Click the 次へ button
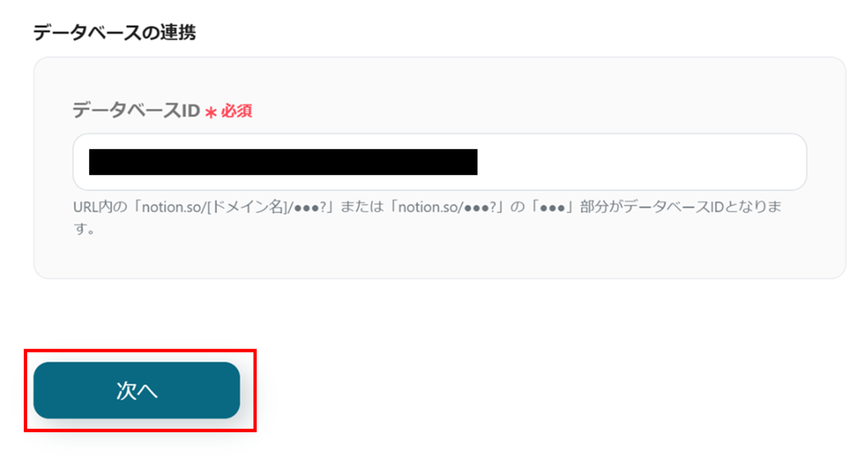The height and width of the screenshot is (462, 868). [137, 390]
